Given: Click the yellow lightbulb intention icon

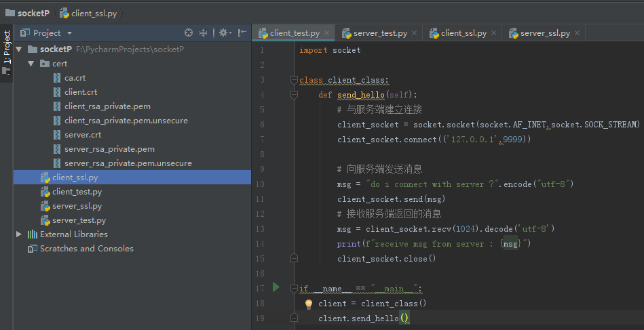Looking at the screenshot, I should [x=308, y=304].
